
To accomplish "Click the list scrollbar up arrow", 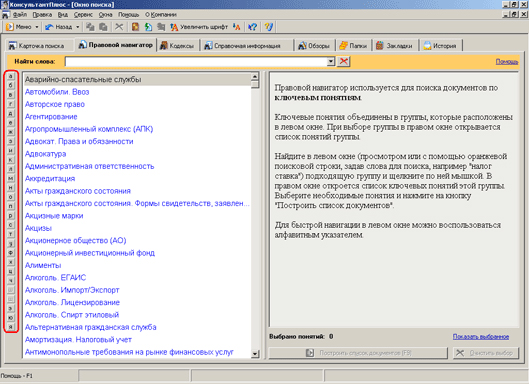I will pyautogui.click(x=255, y=77).
